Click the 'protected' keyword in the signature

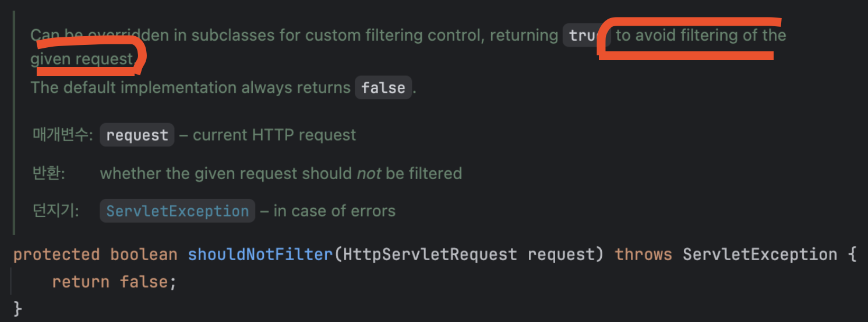coord(57,255)
